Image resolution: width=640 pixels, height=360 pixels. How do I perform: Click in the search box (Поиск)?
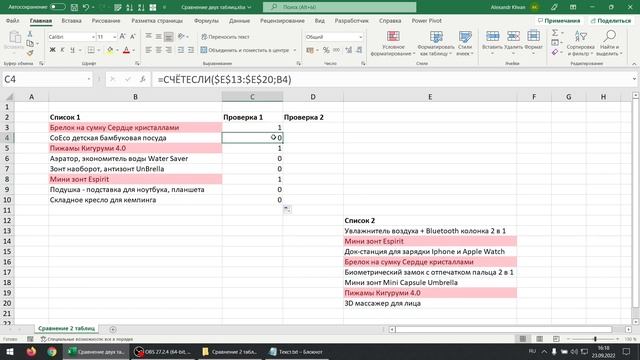pyautogui.click(x=340, y=7)
